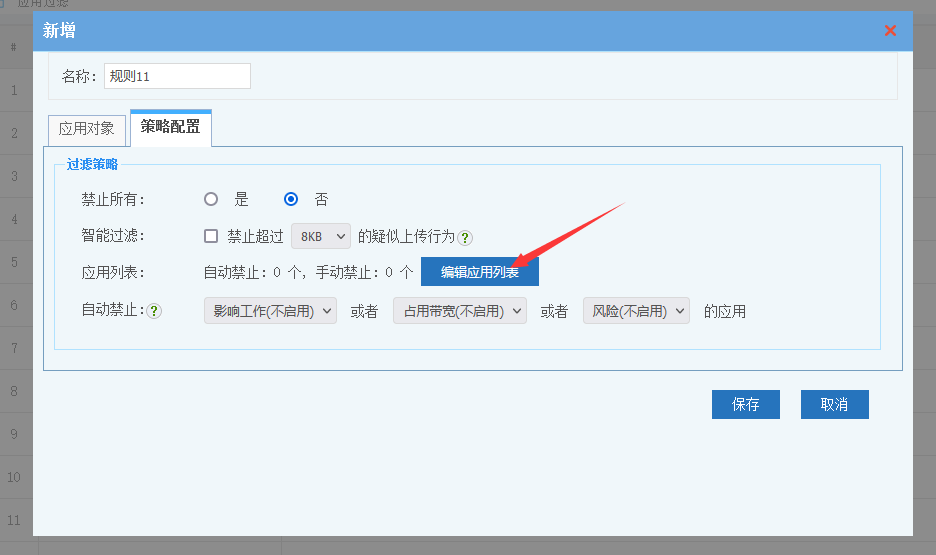Click the # column header in background table
The image size is (936, 555).
click(13, 47)
